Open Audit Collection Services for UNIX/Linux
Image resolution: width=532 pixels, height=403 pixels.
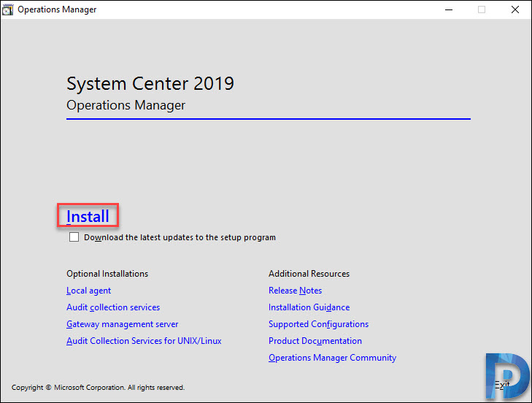[x=144, y=341]
